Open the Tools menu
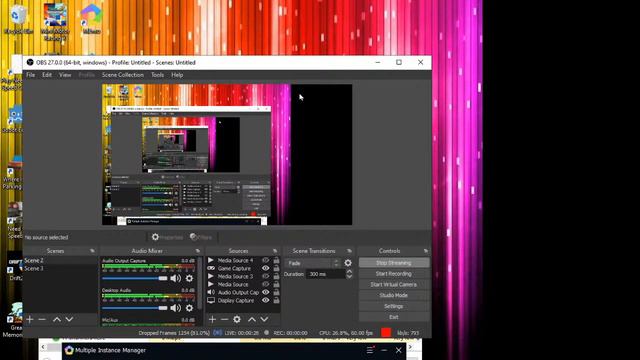The image size is (640, 360). pos(158,75)
